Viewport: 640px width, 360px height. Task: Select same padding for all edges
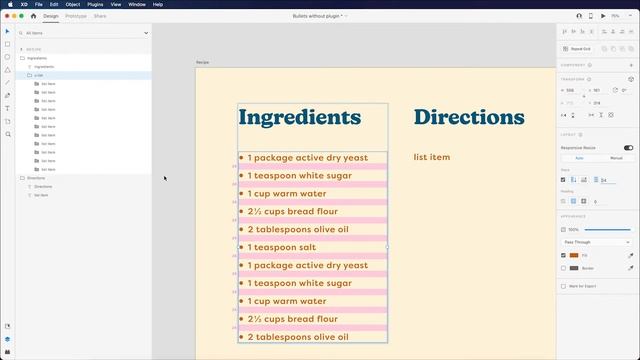click(573, 201)
